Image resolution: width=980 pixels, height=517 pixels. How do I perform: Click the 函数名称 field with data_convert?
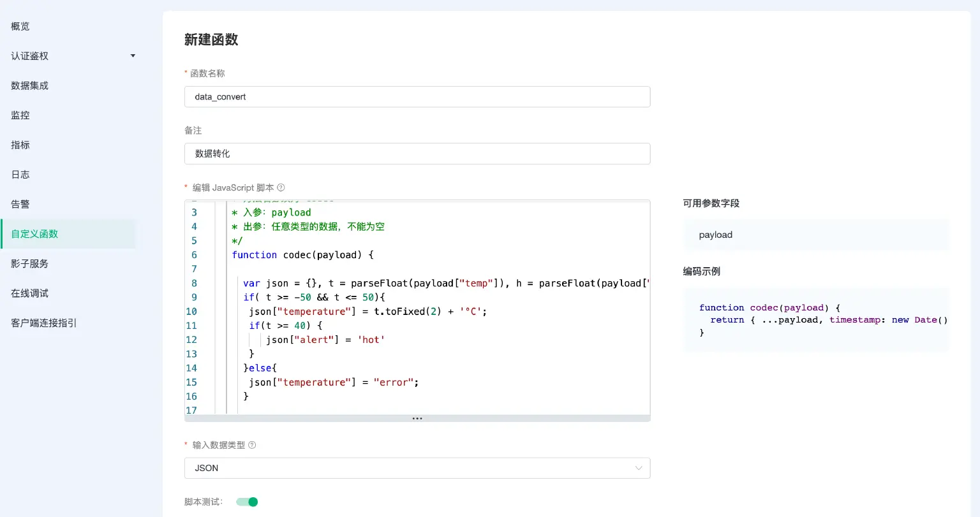[x=417, y=97]
